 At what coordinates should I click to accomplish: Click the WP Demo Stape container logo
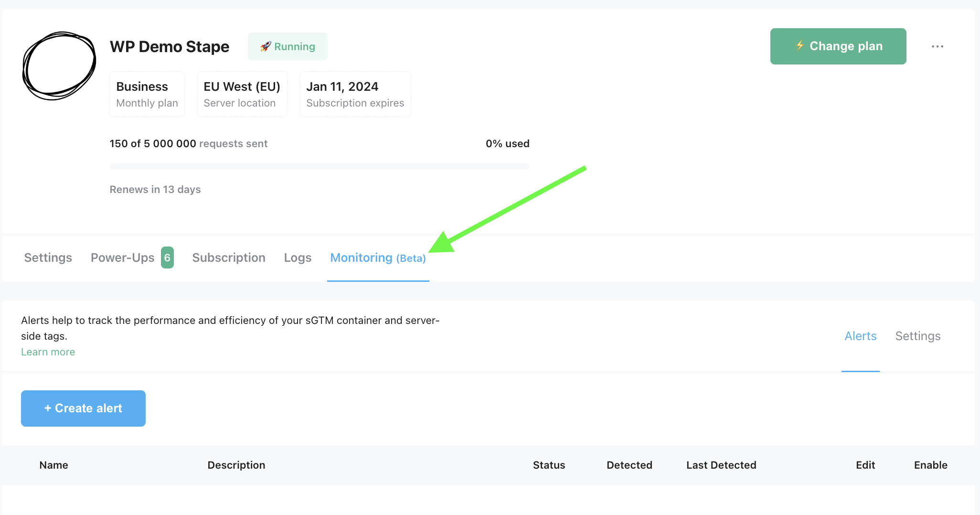(59, 65)
